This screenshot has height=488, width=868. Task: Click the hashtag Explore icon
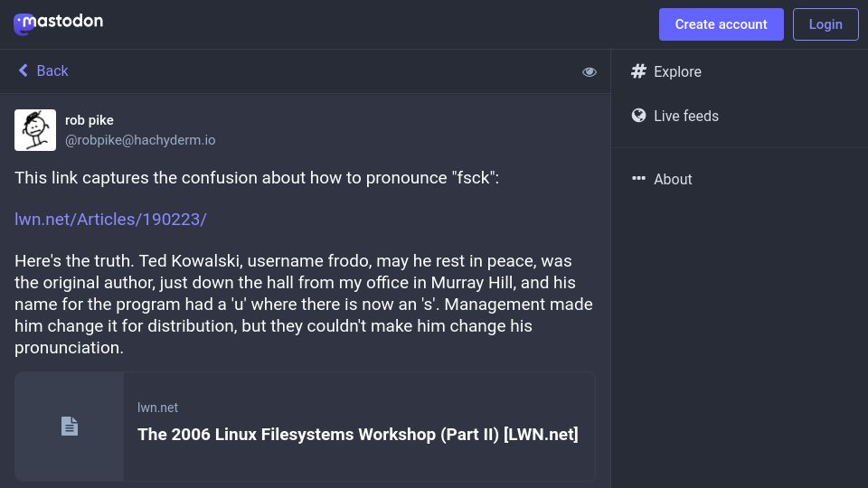coord(639,70)
